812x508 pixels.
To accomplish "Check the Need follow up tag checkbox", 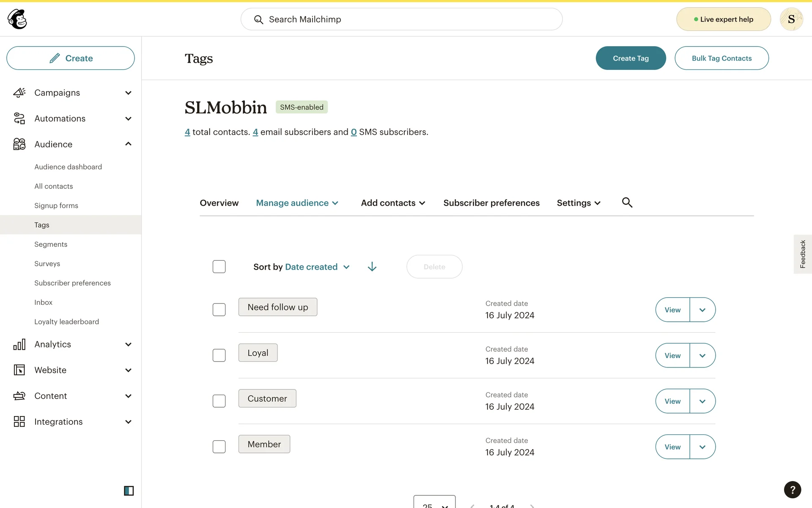I will point(219,309).
